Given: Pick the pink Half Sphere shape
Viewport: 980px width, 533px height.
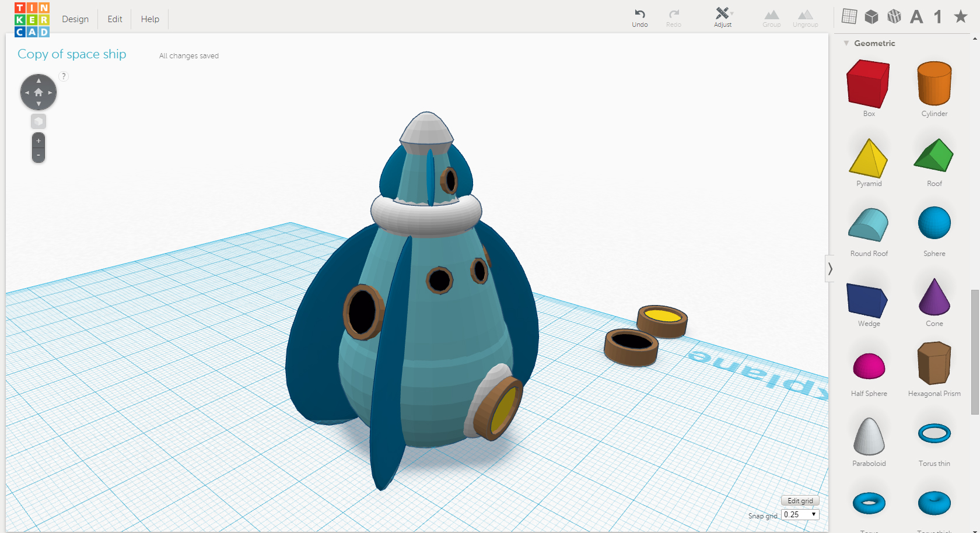Looking at the screenshot, I should [869, 366].
